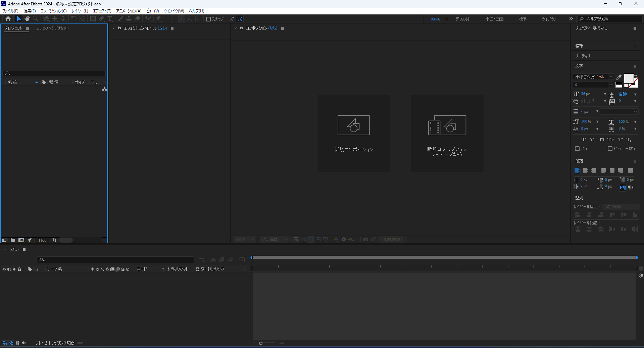Viewport: 644px width, 348px height.
Task: Open vertical scale 100% dropdown arrow
Action: (597, 121)
